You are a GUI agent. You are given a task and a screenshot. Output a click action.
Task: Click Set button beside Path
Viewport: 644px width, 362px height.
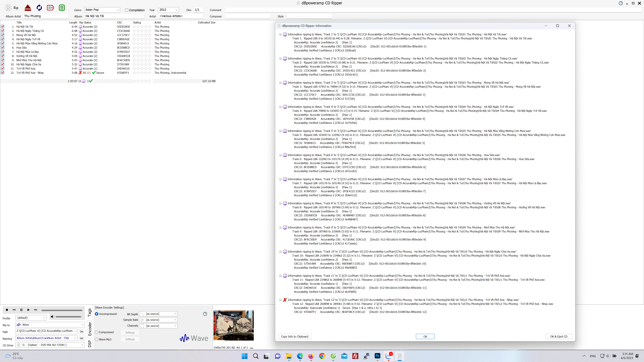tap(82, 331)
